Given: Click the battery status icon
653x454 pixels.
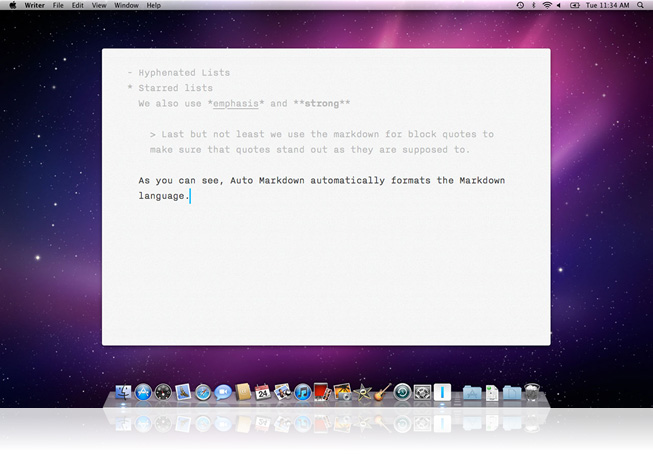Looking at the screenshot, I should click(x=575, y=5).
